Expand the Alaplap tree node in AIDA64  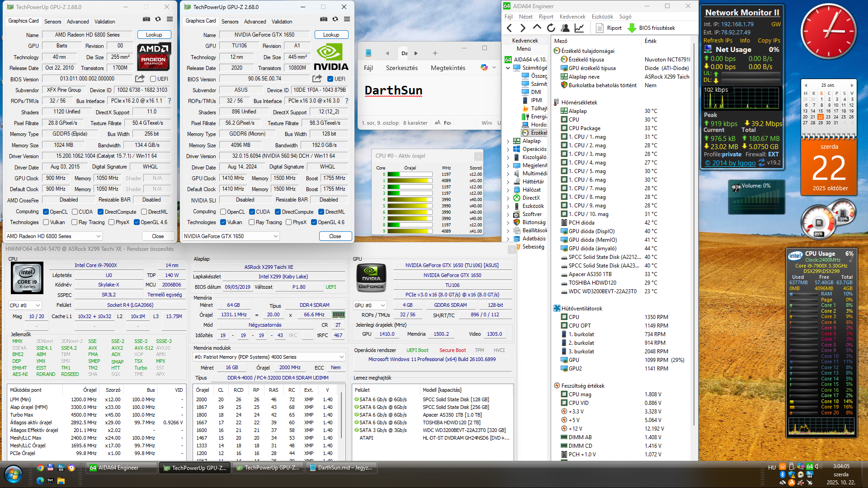click(x=508, y=141)
